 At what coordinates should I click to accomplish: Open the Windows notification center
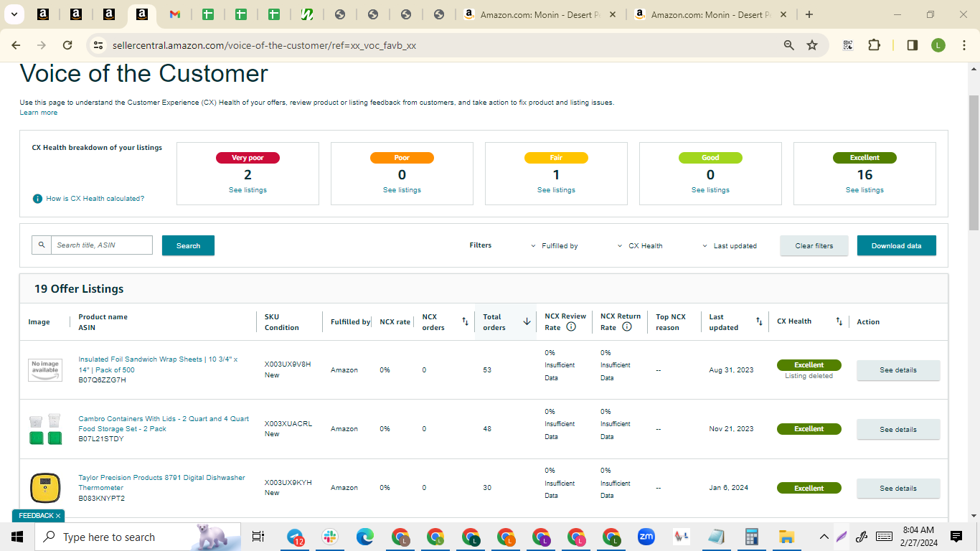coord(956,537)
